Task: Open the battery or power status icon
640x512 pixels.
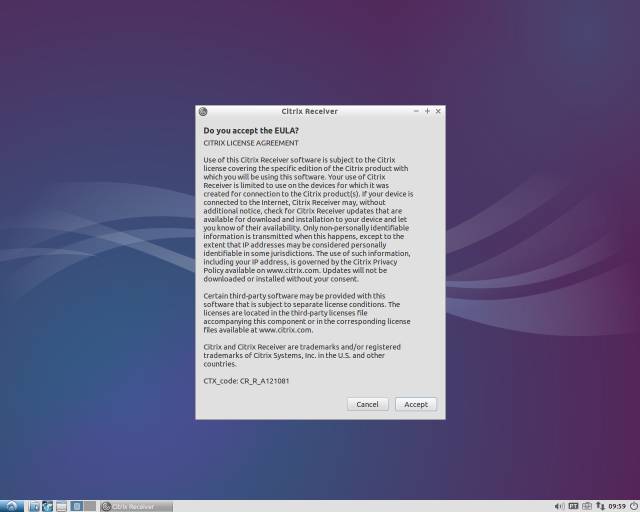Action: click(587, 506)
